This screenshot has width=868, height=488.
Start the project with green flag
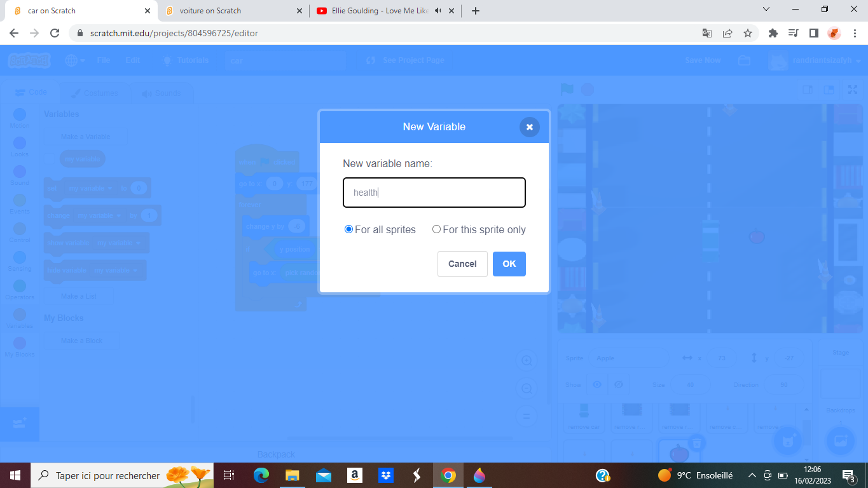click(x=567, y=90)
